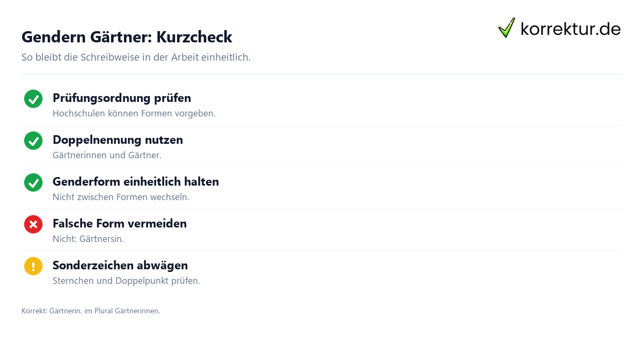Click the red cross icon beside Falsche Form vermeiden

pyautogui.click(x=33, y=224)
